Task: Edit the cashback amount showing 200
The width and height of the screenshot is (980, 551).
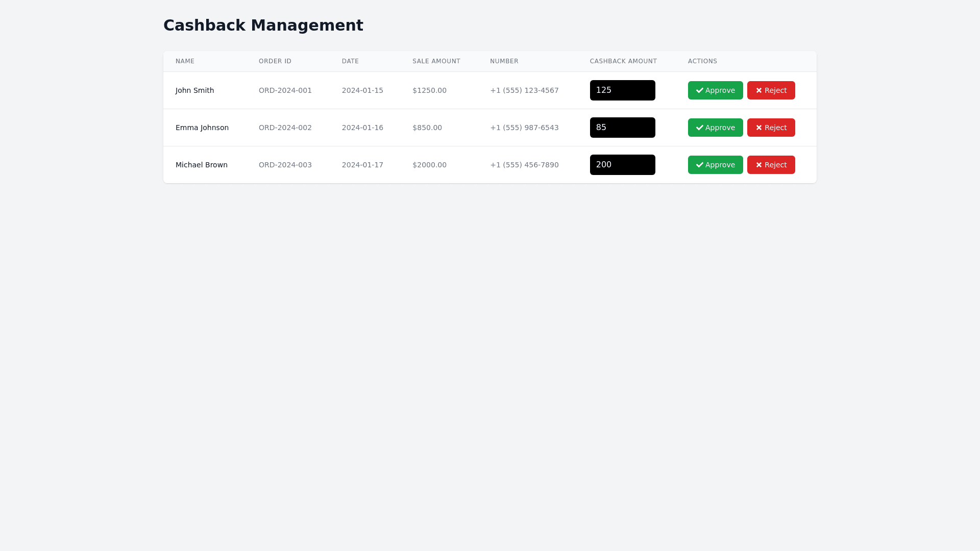Action: coord(622,165)
